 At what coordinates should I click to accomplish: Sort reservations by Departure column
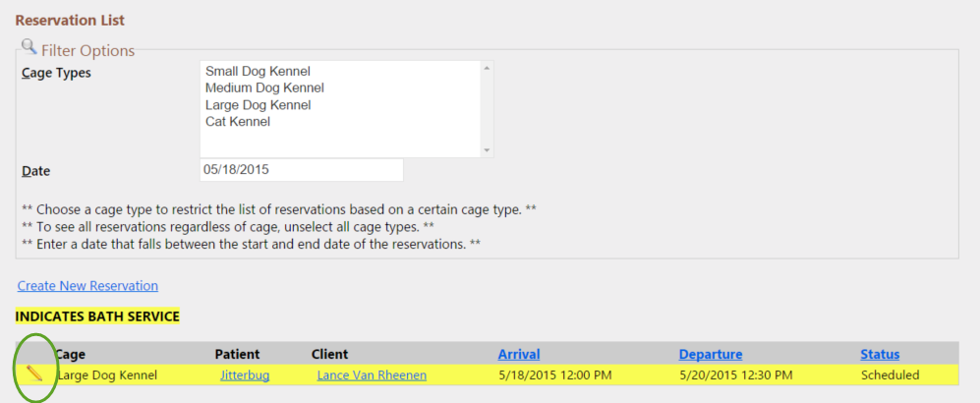tap(711, 354)
